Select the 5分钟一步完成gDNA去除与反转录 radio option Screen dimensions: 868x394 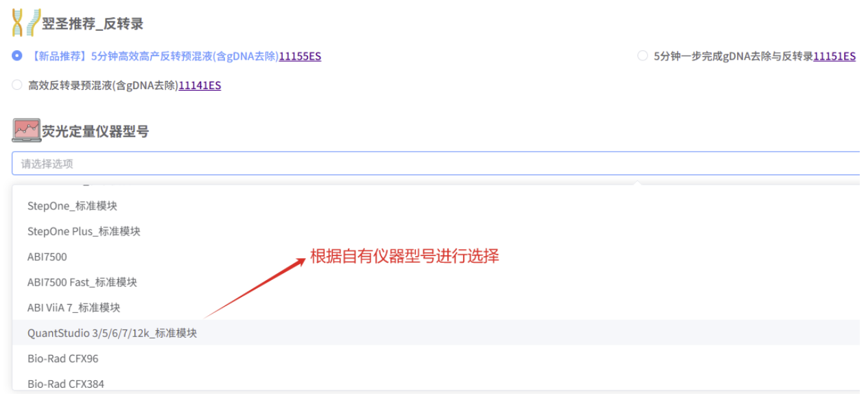point(642,56)
